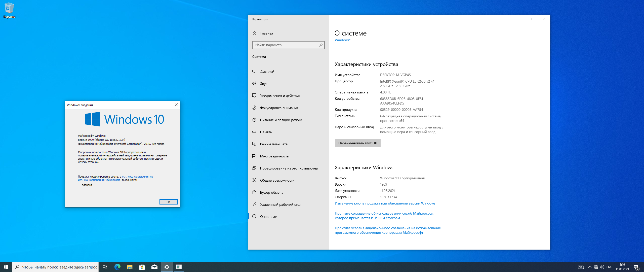Click the Focus assist moon icon

254,108
